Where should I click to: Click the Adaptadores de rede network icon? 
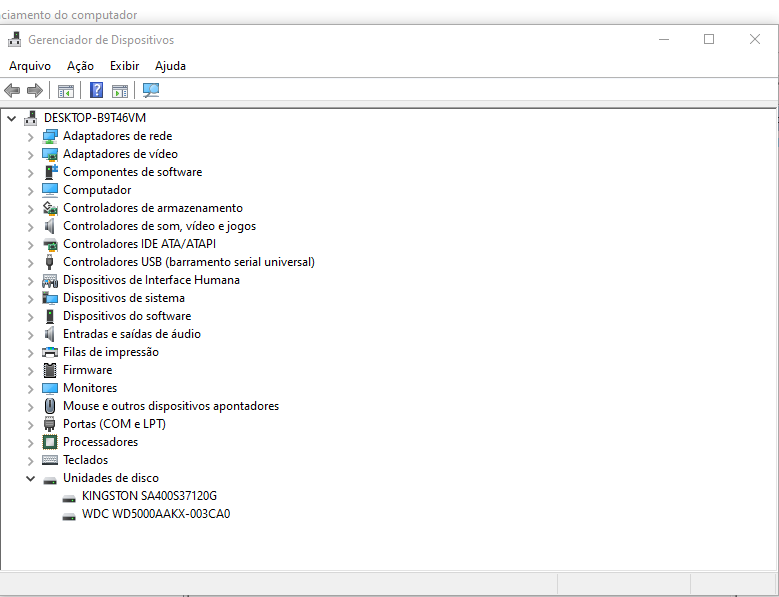pyautogui.click(x=50, y=136)
